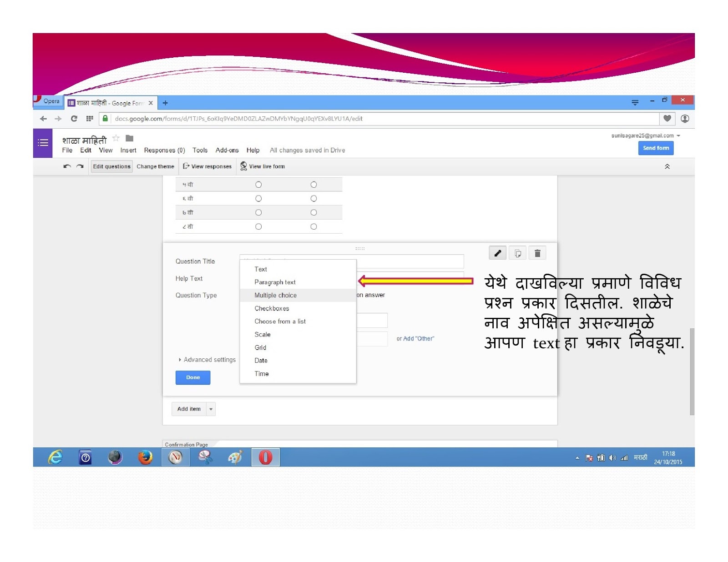The height and width of the screenshot is (562, 728).
Task: Star the शाळा माहिती form
Action: 116,138
